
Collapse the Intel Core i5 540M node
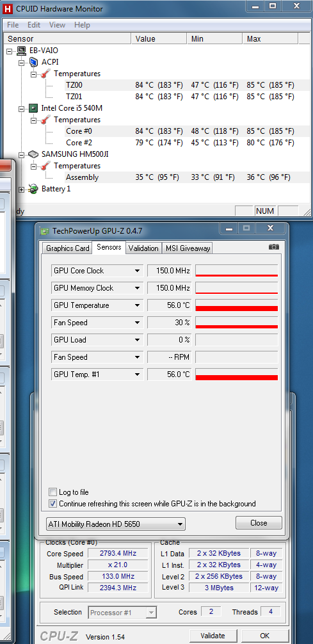pos(22,109)
